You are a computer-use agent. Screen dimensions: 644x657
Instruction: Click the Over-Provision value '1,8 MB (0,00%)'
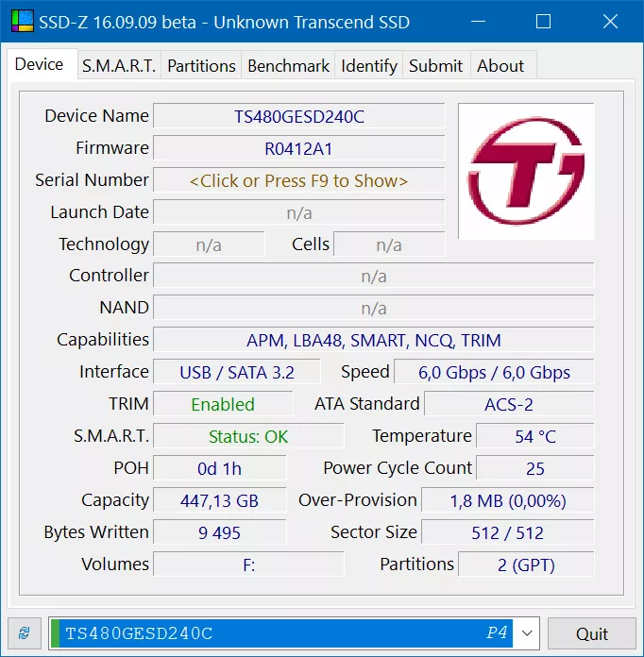[x=508, y=500]
